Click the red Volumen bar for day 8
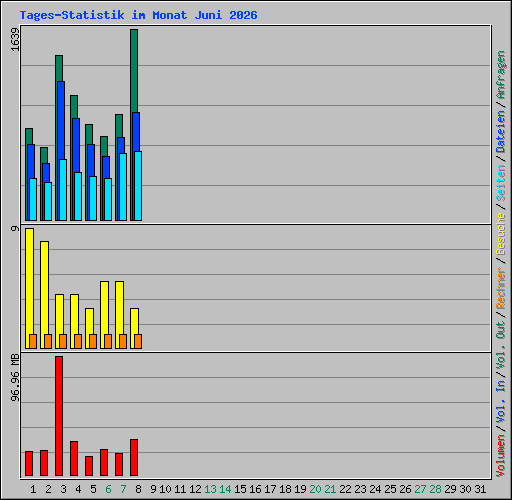The image size is (512, 500). click(x=134, y=457)
